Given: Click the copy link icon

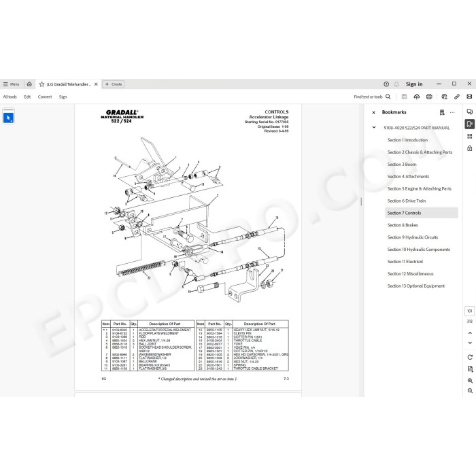Looking at the screenshot, I should click(x=456, y=97).
